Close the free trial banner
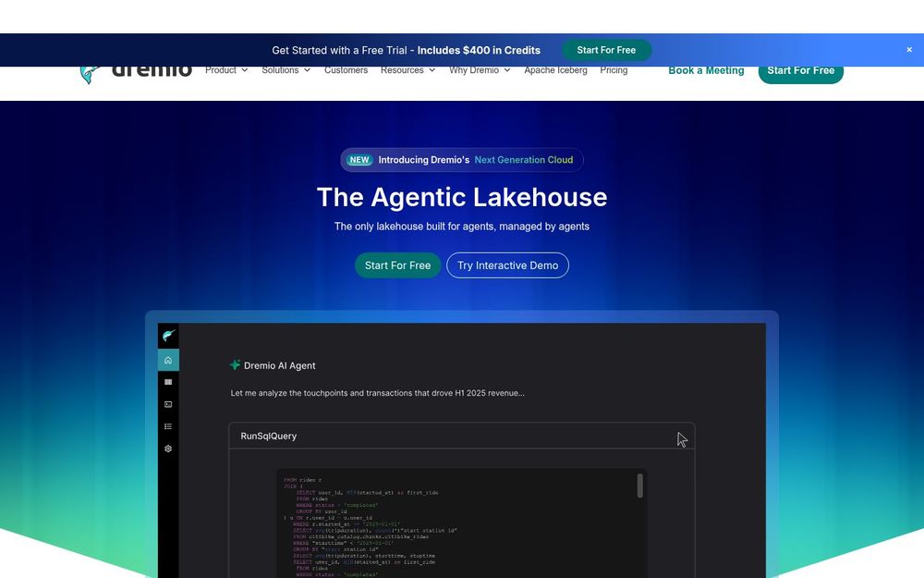The width and height of the screenshot is (924, 578). (908, 50)
